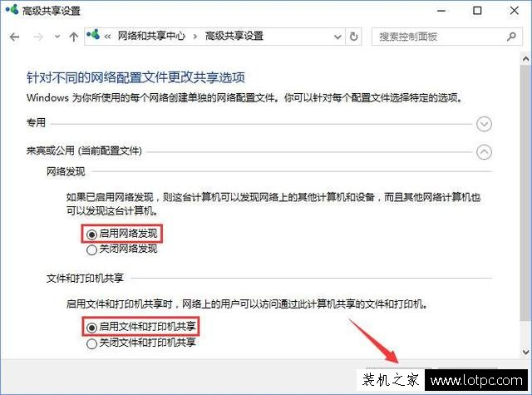Click the network icon in the address bar
532x395 pixels.
click(93, 35)
